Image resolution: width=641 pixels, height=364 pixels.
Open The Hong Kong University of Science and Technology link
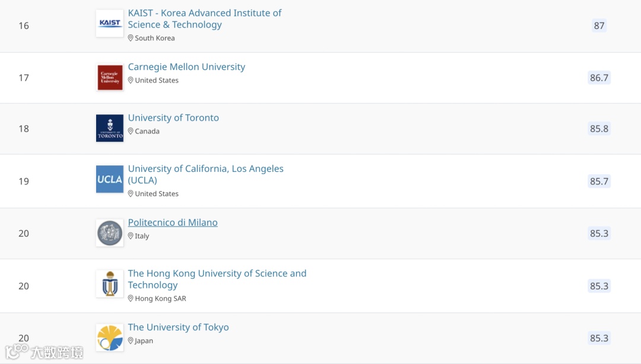217,279
